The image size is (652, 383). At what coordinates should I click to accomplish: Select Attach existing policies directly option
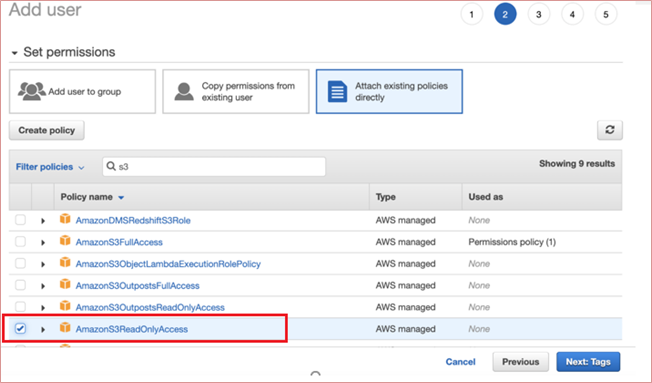coord(389,91)
